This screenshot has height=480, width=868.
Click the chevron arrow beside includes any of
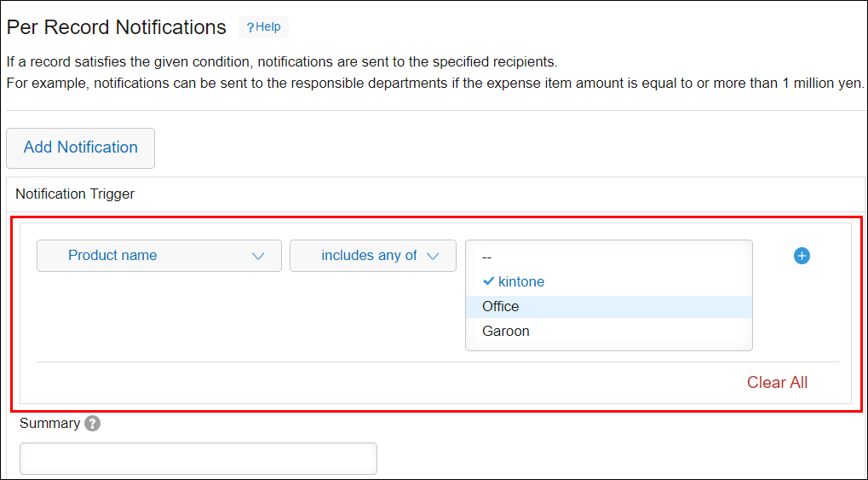click(x=433, y=256)
